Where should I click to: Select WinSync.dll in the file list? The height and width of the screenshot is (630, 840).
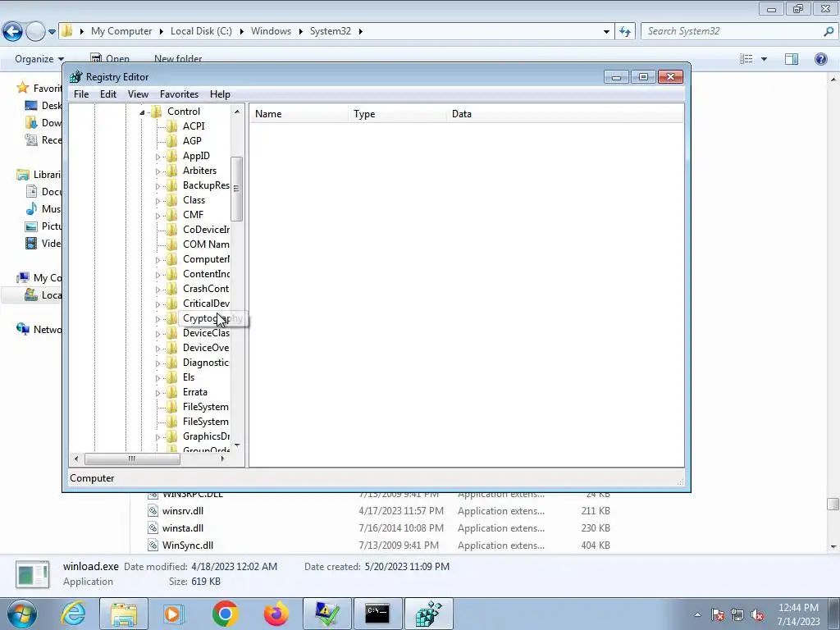188,546
